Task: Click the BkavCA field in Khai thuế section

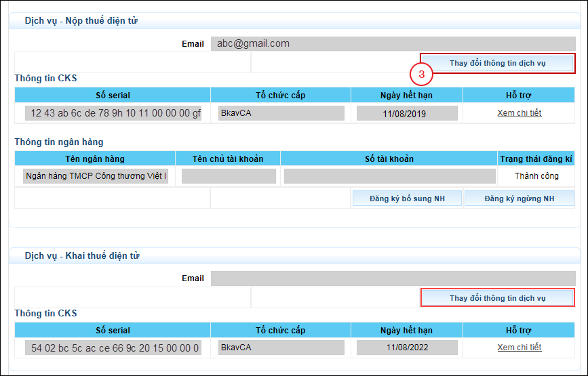Action: coord(280,348)
